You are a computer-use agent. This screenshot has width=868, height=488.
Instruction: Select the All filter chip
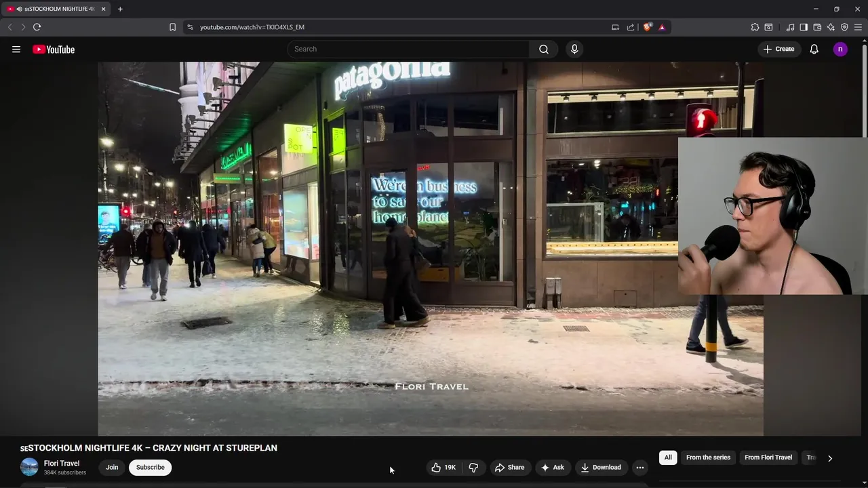click(668, 457)
